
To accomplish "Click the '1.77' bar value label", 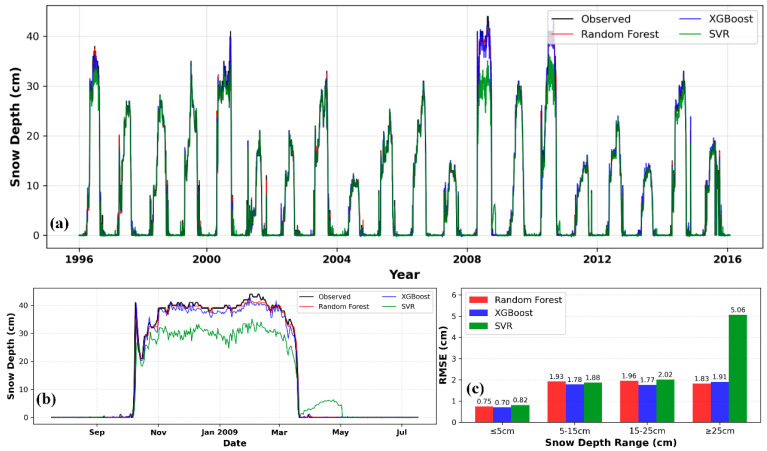I will click(x=647, y=380).
